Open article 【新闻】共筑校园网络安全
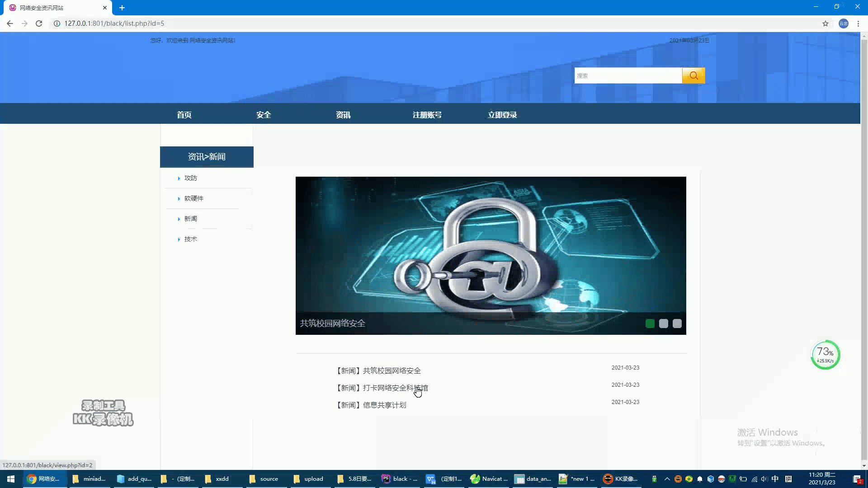The image size is (868, 488). [x=378, y=371]
